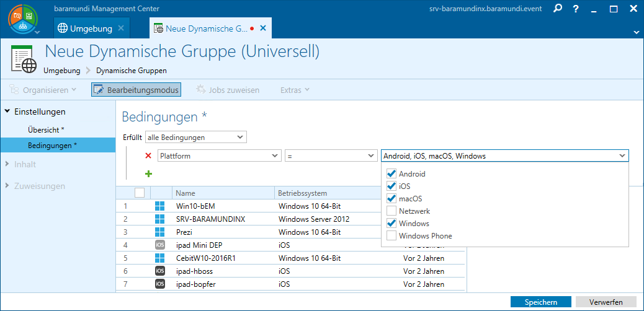This screenshot has height=311, width=644.
Task: Select the ipad-hboss device name
Action: (194, 271)
